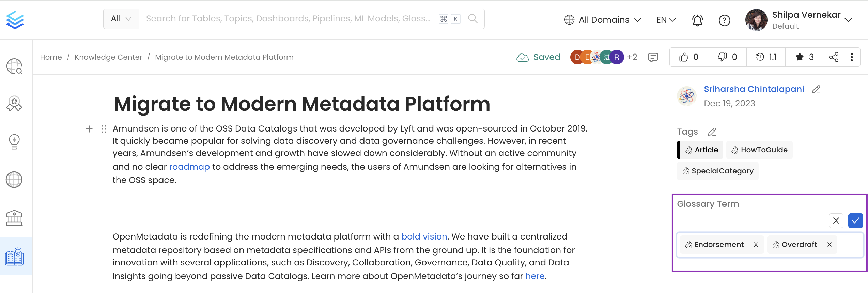
Task: Go to Home breadcrumb
Action: tap(51, 57)
